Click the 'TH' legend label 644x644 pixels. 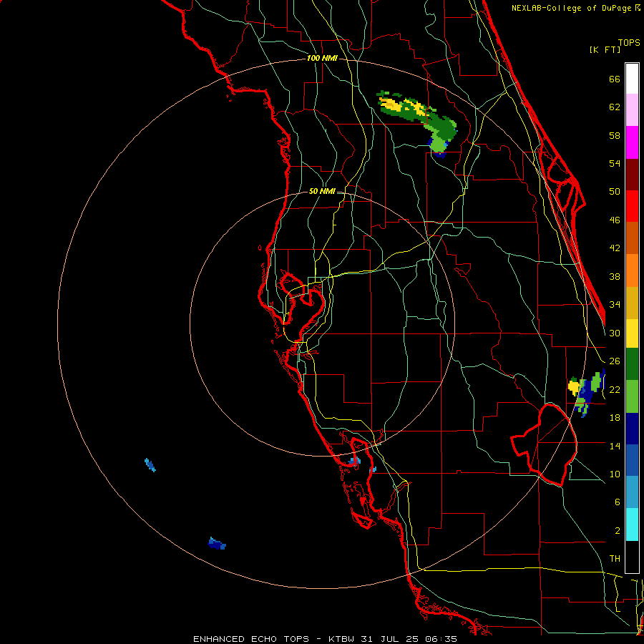[615, 559]
